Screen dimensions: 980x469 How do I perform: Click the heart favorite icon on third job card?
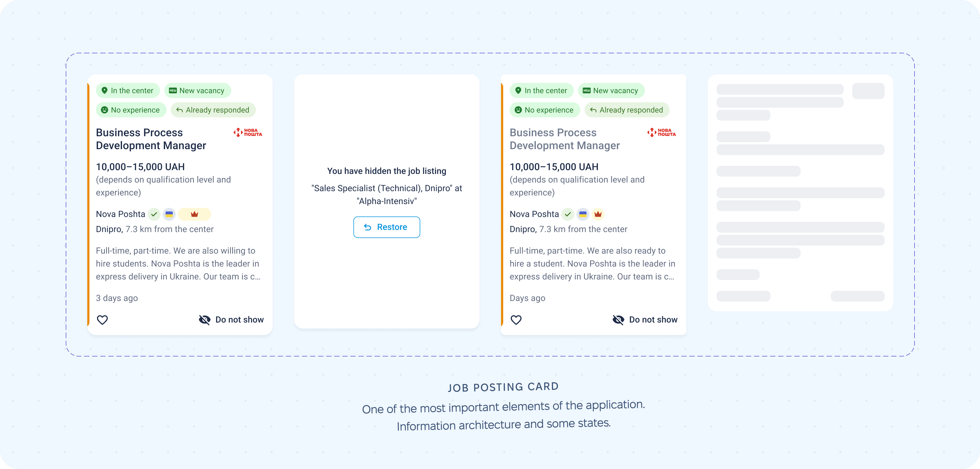coord(516,320)
